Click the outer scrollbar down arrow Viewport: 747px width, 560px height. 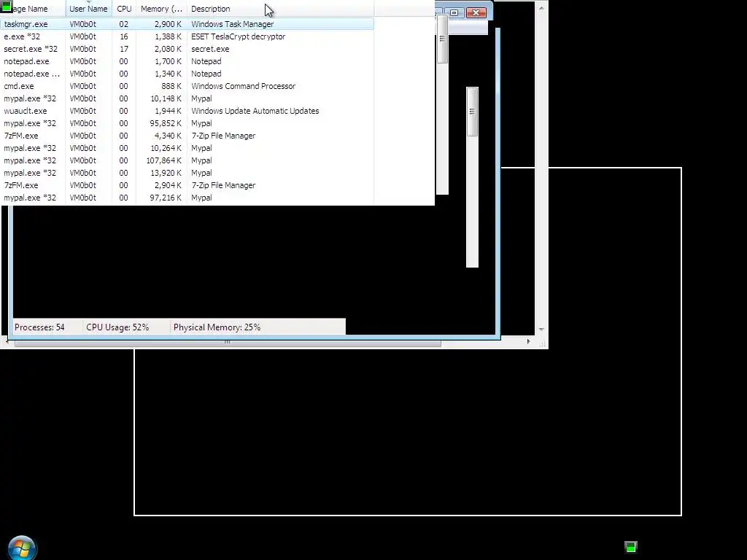coord(541,329)
